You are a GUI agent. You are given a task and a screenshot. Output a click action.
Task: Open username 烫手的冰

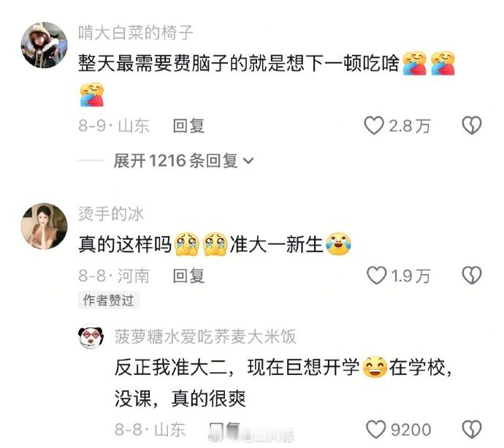(x=111, y=213)
